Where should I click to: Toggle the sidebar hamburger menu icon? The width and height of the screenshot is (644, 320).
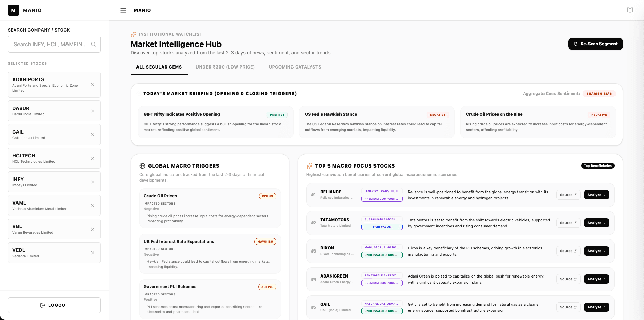(x=123, y=10)
